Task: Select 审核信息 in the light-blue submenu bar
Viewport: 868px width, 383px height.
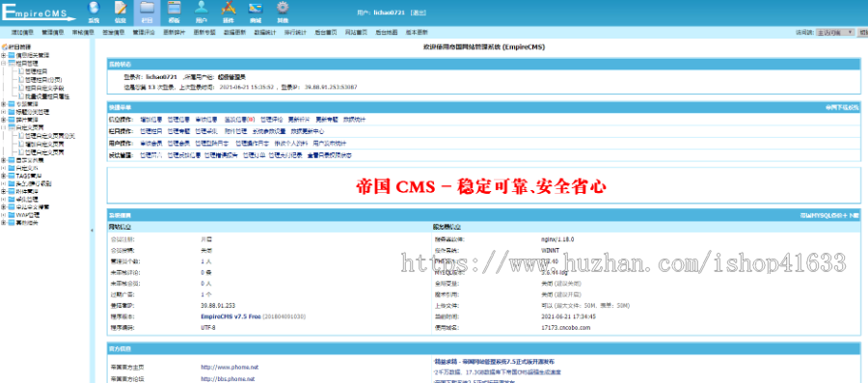Action: click(x=83, y=33)
